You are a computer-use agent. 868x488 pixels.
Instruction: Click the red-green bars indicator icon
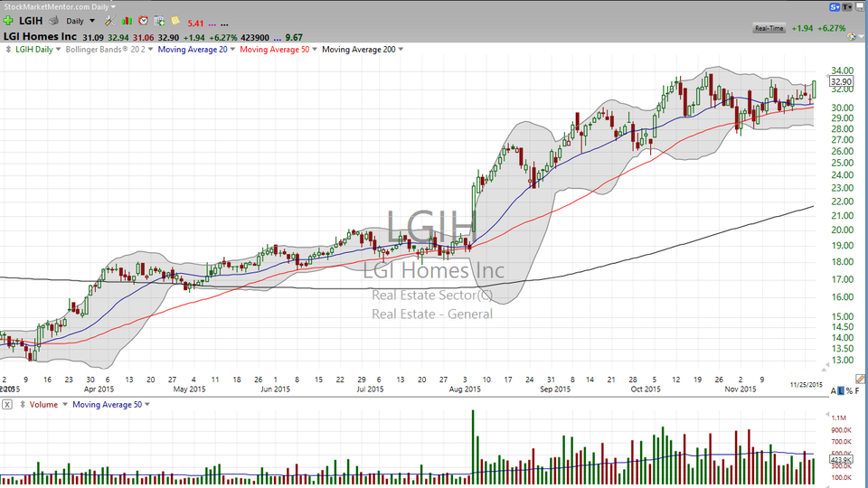(x=127, y=21)
